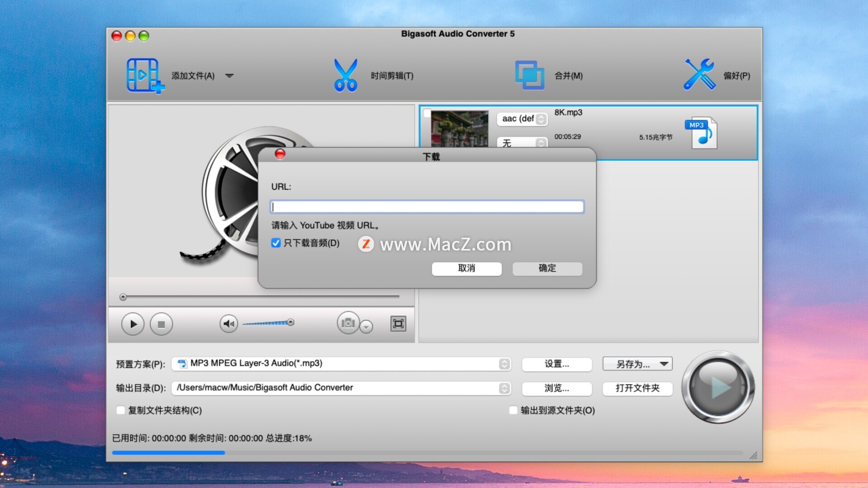Image resolution: width=868 pixels, height=488 pixels.
Task: Enable 输出到源文件夹(O) checkbox
Action: (513, 410)
